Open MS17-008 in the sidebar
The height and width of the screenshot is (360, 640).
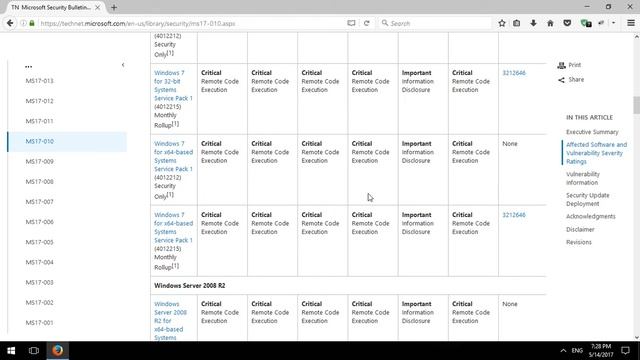(40, 182)
